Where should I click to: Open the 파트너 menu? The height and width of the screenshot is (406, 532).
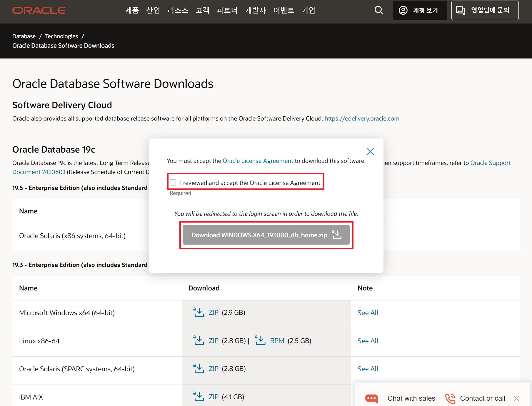pos(227,10)
